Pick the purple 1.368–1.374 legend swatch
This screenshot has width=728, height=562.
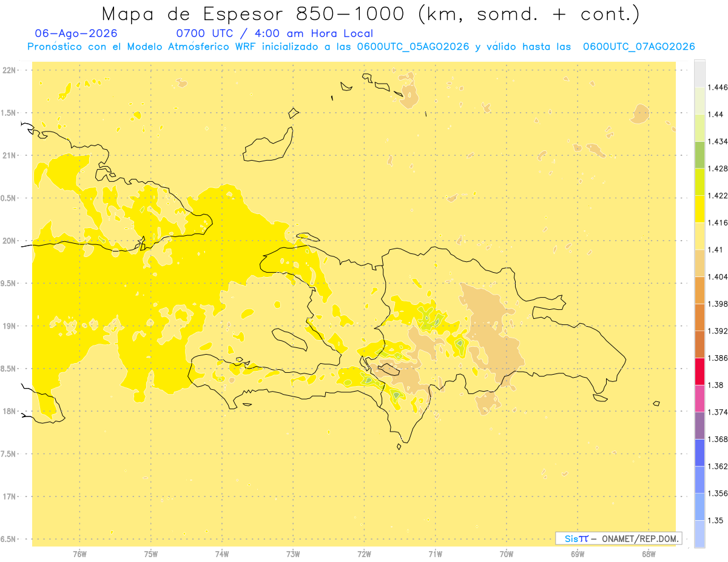pos(699,426)
